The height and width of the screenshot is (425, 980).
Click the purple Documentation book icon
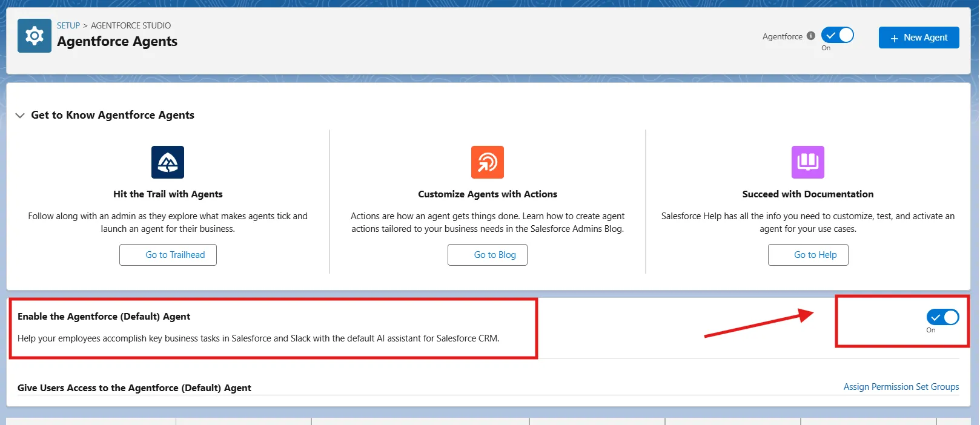807,162
